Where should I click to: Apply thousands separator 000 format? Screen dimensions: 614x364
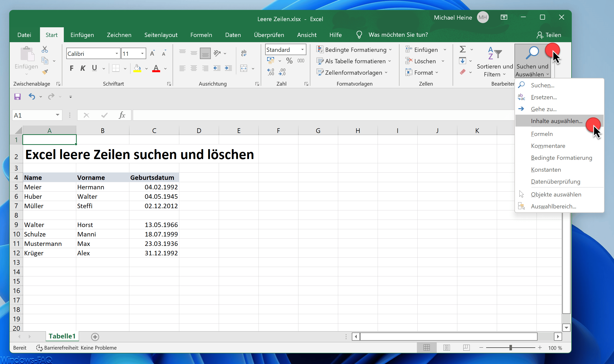click(301, 61)
